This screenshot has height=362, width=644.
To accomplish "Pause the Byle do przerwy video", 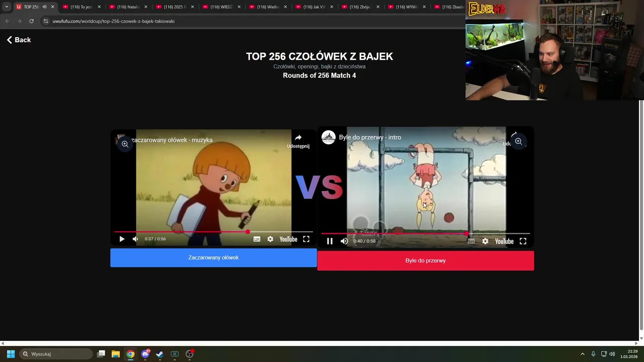I will tap(330, 241).
